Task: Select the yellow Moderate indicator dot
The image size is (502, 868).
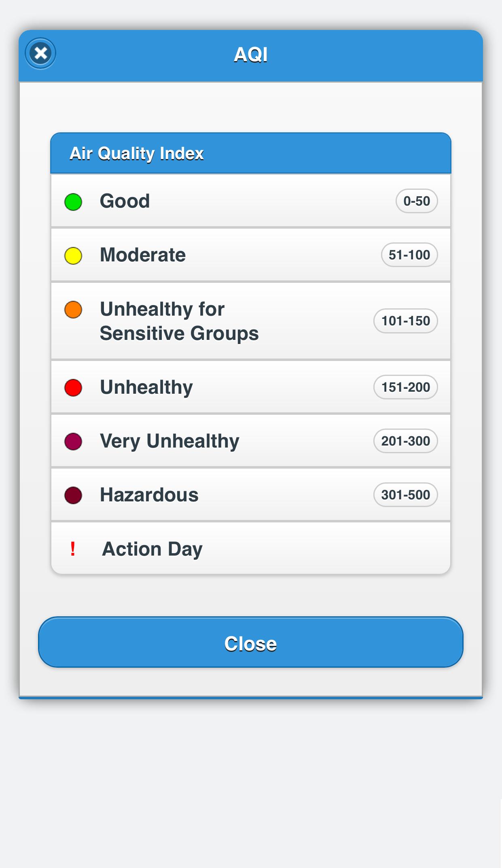Action: click(x=73, y=255)
